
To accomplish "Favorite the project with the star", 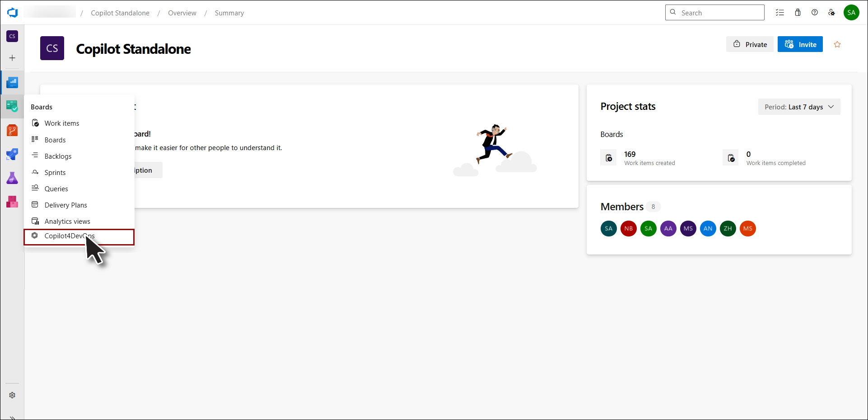I will [837, 44].
